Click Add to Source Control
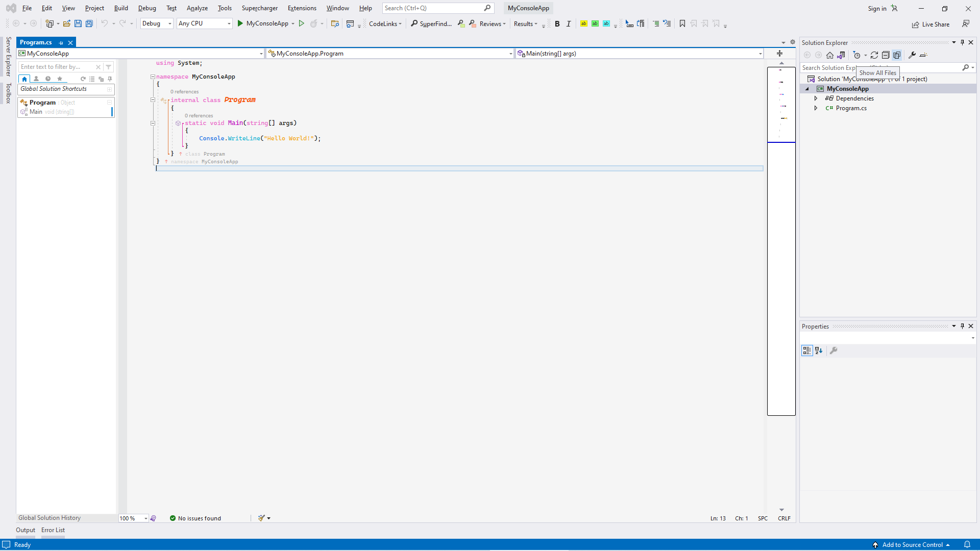The width and height of the screenshot is (980, 551). coord(912,545)
